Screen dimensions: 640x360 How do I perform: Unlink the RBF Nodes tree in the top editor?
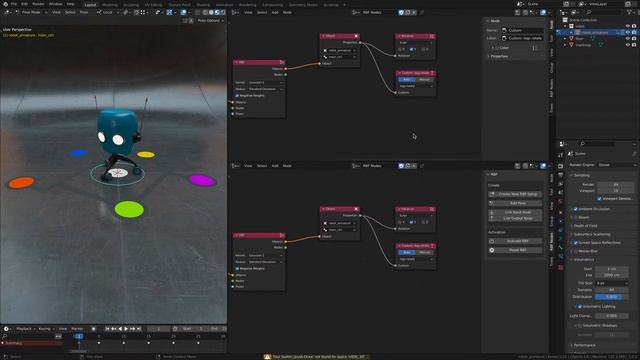pos(414,12)
